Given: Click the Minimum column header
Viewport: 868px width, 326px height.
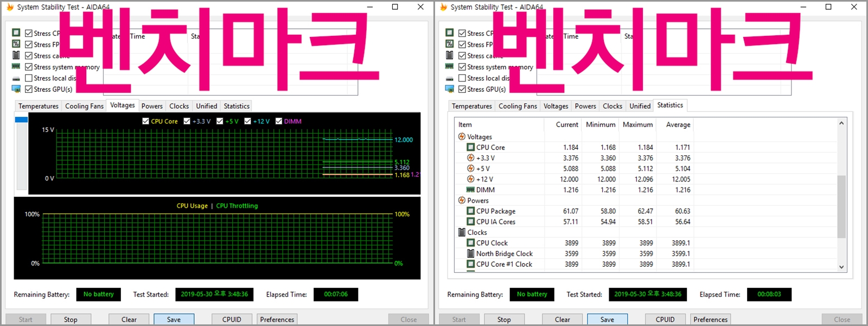Looking at the screenshot, I should point(601,124).
